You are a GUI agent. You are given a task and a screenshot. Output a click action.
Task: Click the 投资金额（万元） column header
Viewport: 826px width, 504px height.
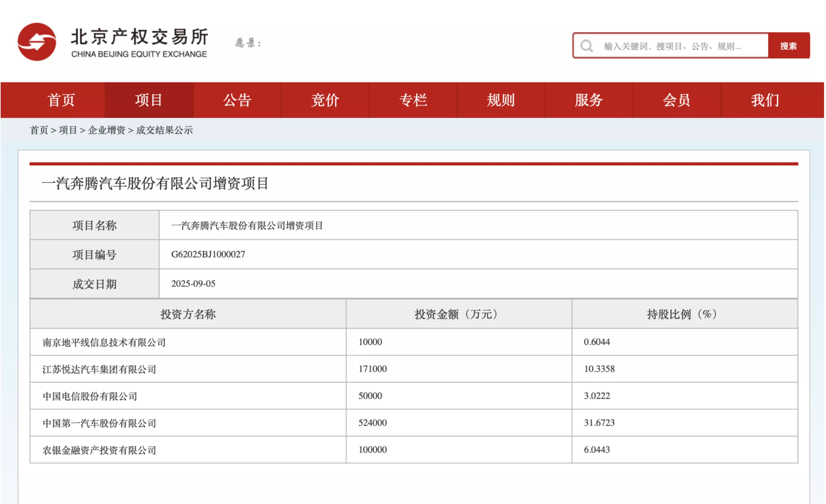459,314
